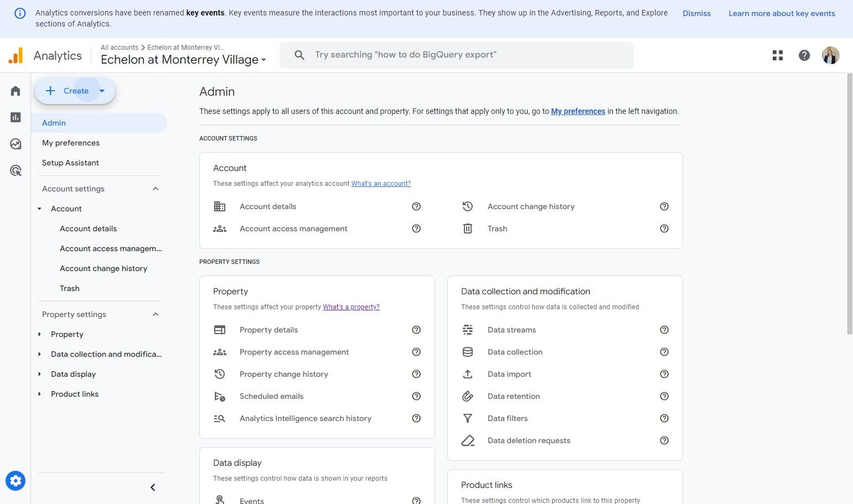Dismiss the key events notification banner

tap(696, 13)
